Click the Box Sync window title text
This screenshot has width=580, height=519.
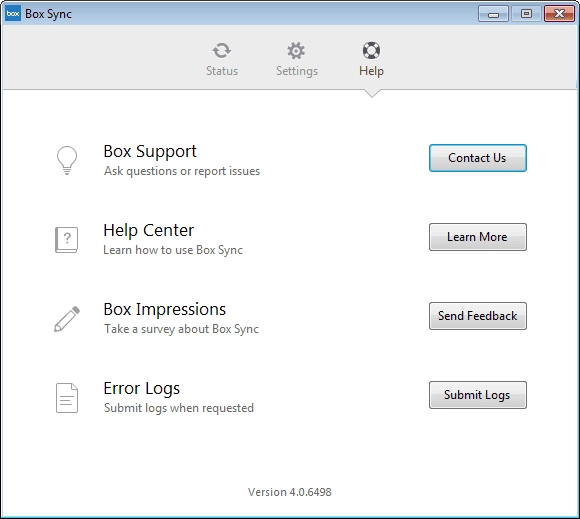click(x=48, y=14)
